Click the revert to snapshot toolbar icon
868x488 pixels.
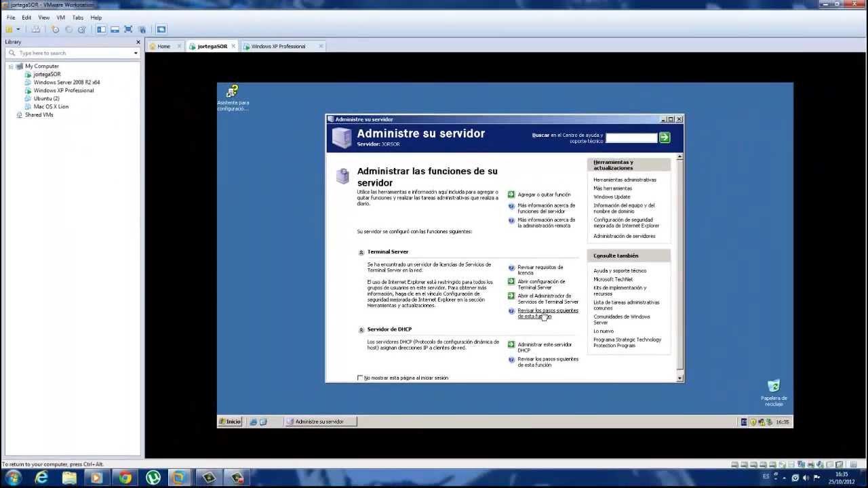[x=68, y=29]
